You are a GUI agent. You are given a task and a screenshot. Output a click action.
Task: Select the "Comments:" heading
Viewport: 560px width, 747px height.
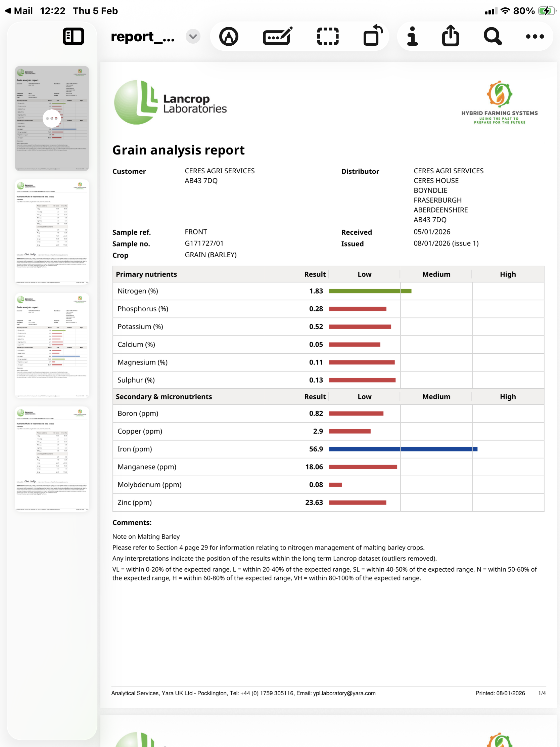tap(132, 523)
